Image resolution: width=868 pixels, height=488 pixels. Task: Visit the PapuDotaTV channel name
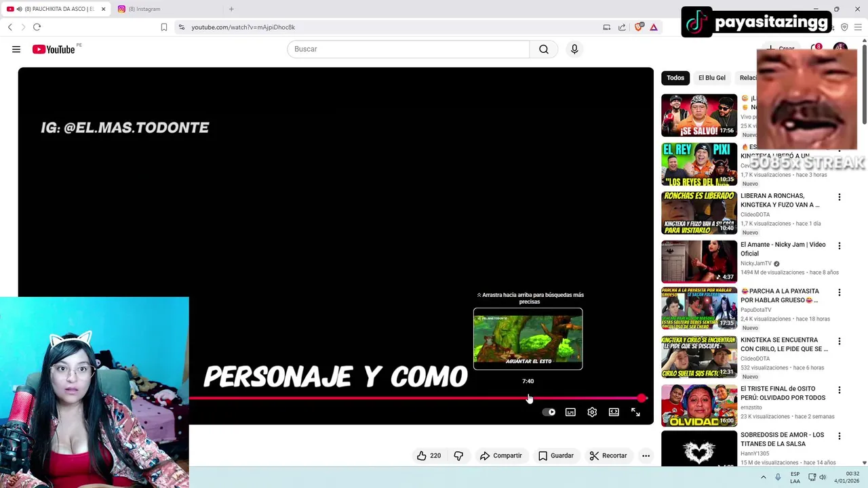tap(756, 310)
